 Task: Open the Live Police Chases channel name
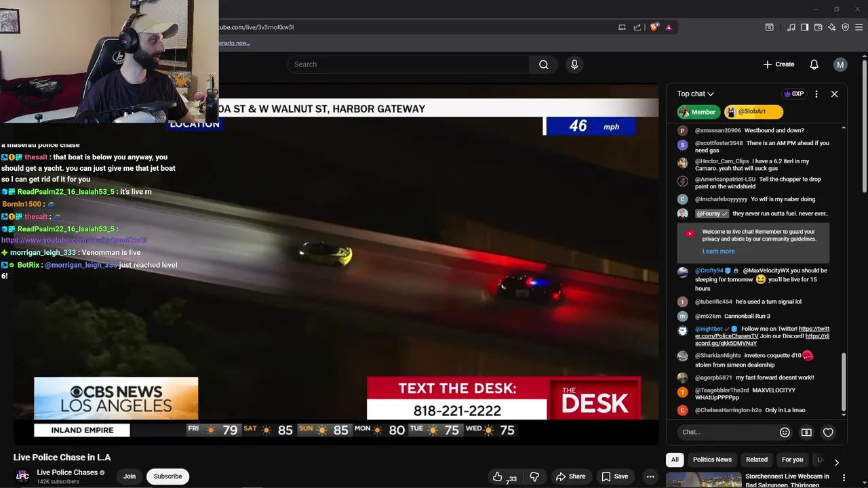click(67, 472)
